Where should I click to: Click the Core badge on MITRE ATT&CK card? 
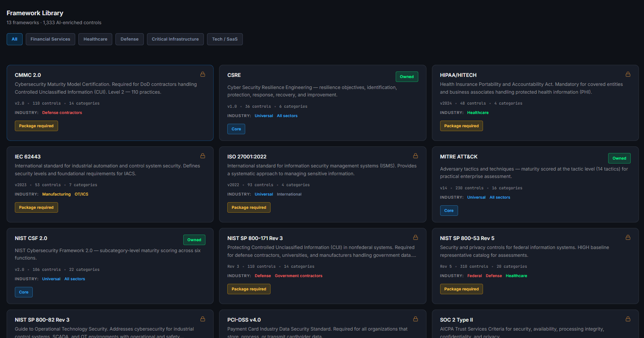(x=449, y=210)
